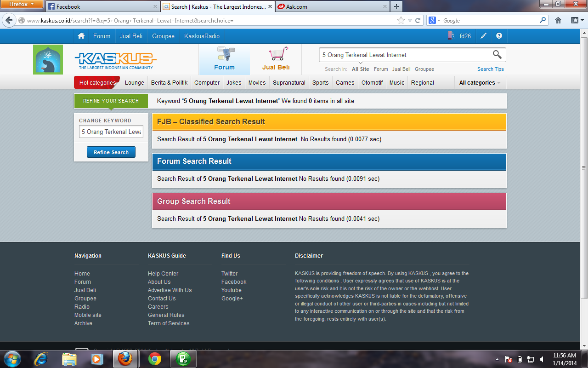Reload the page with the refresh icon
This screenshot has width=588, height=368.
coord(418,21)
